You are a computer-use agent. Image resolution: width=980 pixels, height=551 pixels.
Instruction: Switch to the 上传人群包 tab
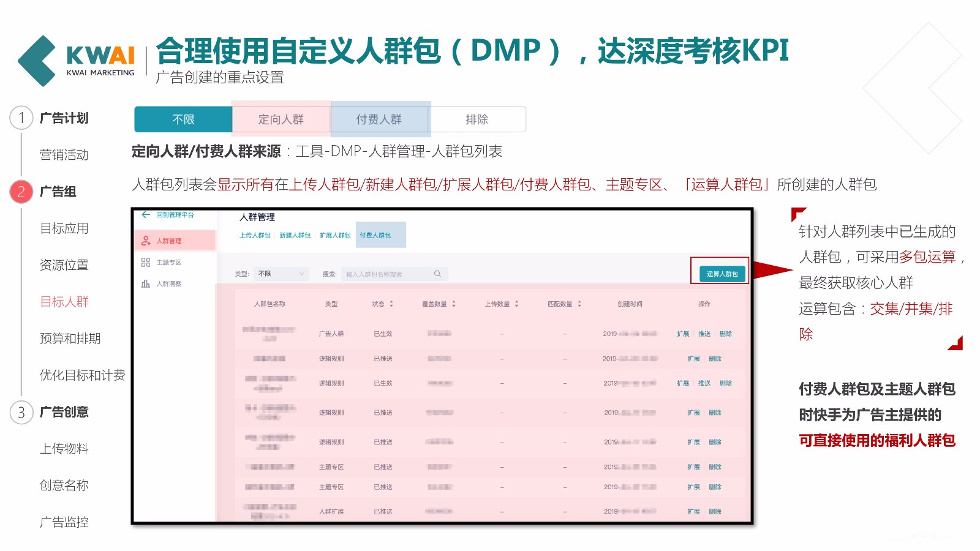(254, 235)
